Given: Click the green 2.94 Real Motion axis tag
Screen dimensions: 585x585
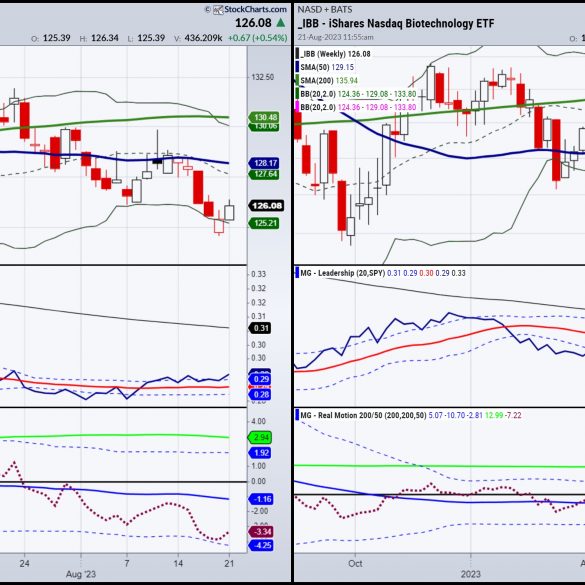Looking at the screenshot, I should (260, 438).
